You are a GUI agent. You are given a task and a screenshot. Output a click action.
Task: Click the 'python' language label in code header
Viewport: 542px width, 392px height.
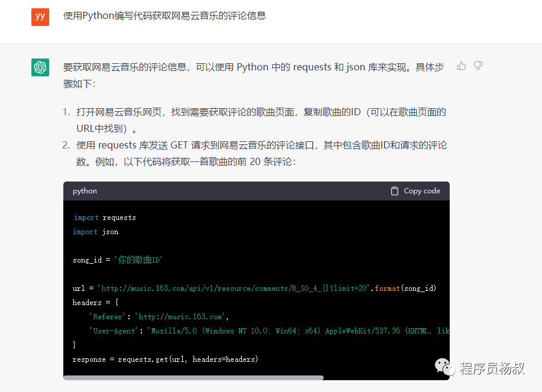click(x=85, y=191)
